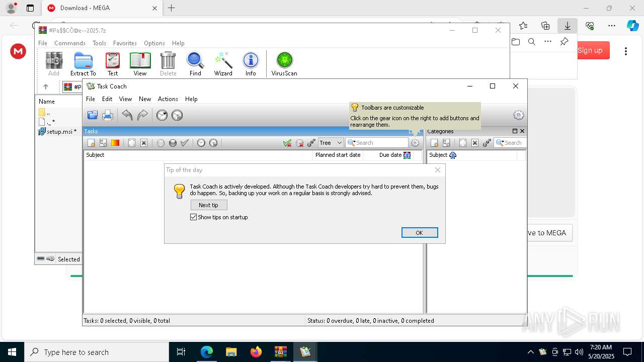Open Task Coach Edit menu

(x=107, y=99)
